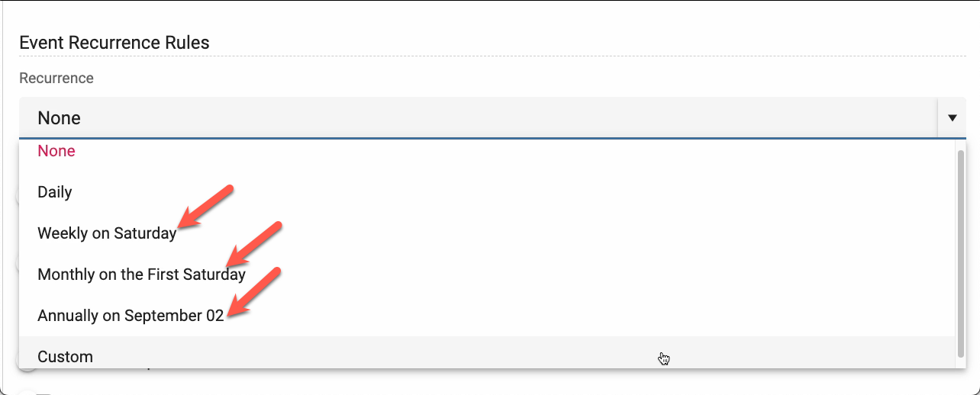Pick Monthly on the First Saturday
Screen dimensions: 980x395
click(141, 275)
